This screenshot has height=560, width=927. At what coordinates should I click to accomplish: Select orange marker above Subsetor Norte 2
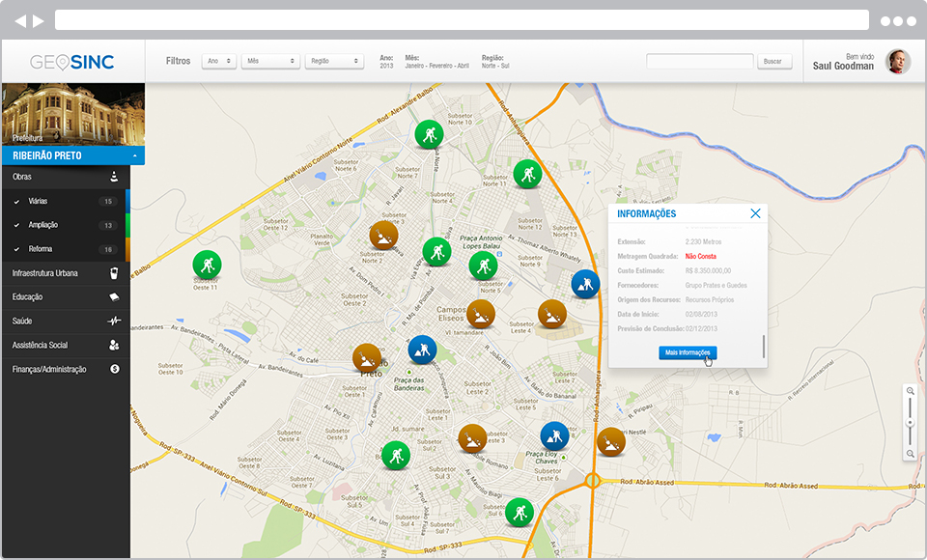click(383, 236)
